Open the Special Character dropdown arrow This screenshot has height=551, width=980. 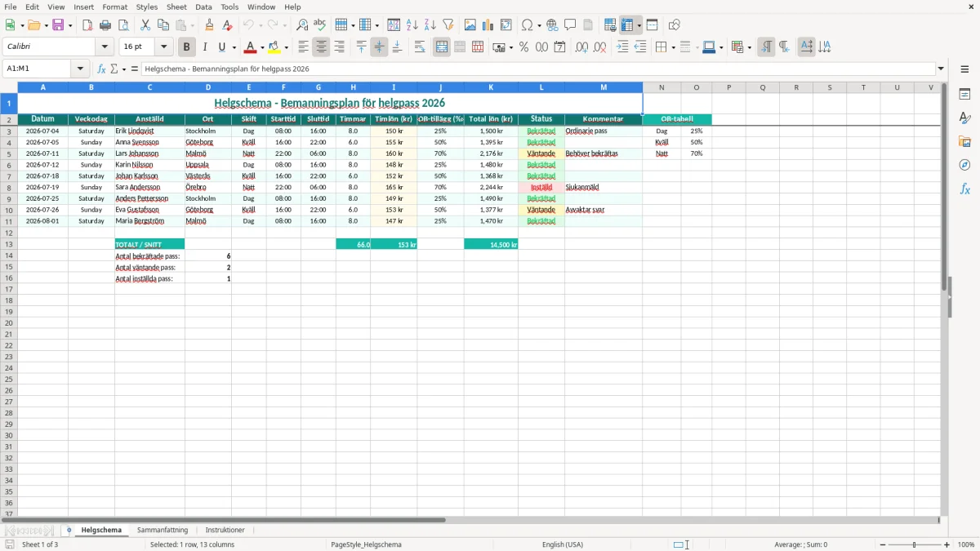click(540, 25)
